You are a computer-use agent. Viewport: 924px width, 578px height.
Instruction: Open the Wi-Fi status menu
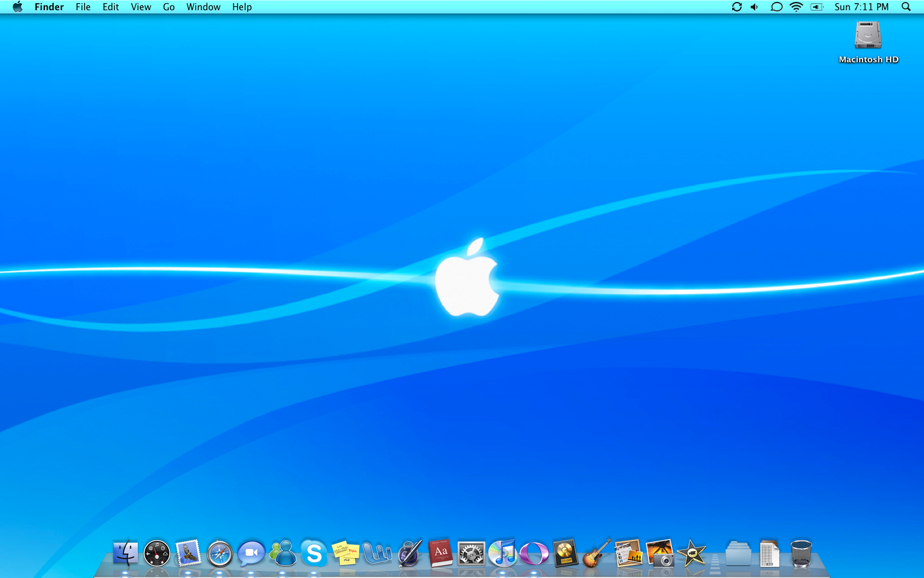click(796, 6)
